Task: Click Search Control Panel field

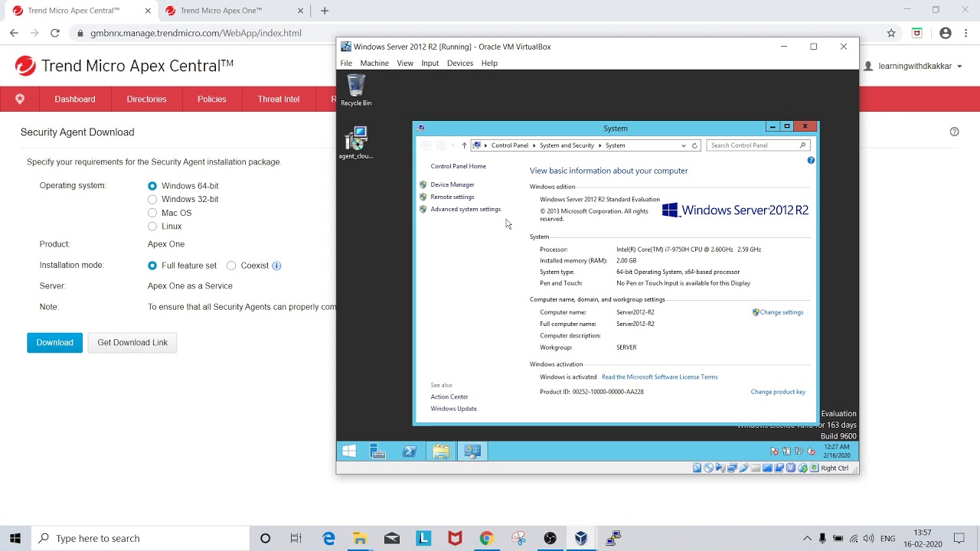Action: [x=757, y=145]
